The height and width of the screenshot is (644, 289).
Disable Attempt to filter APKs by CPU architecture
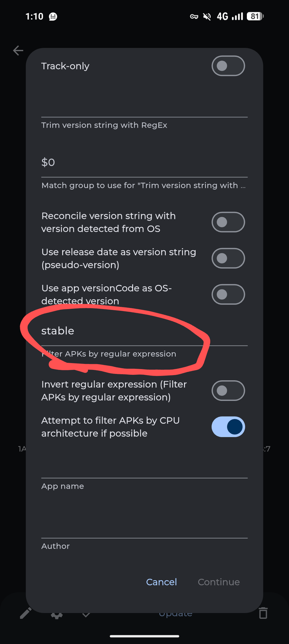click(x=228, y=427)
